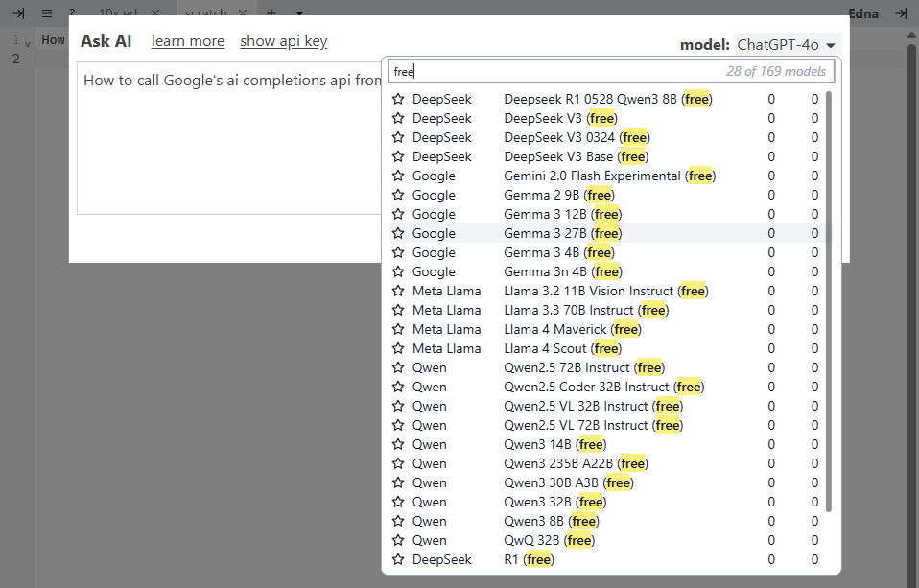Star the Gemma 3n 4B model
919x588 pixels.
(x=398, y=271)
